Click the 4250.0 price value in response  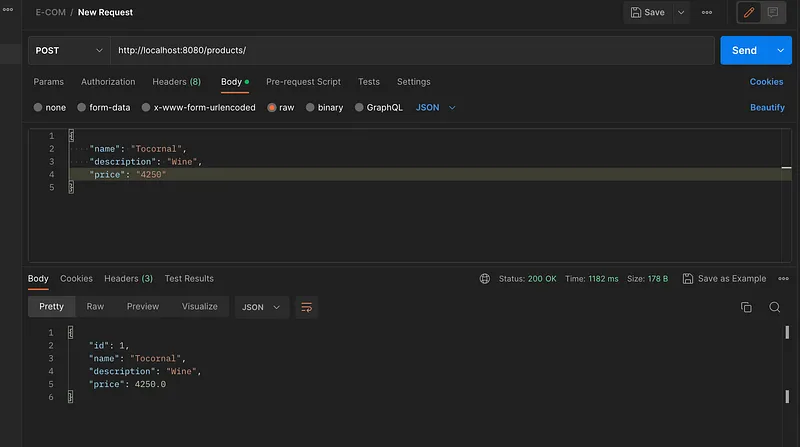click(x=150, y=384)
